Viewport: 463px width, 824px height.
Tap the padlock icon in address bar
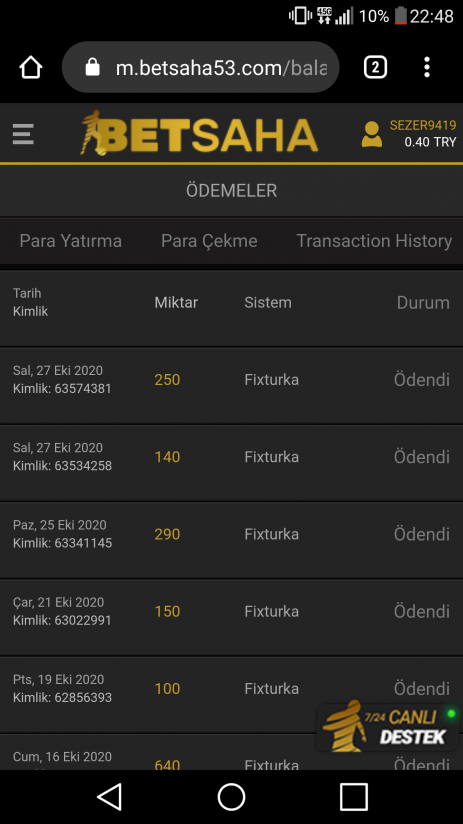tap(92, 67)
